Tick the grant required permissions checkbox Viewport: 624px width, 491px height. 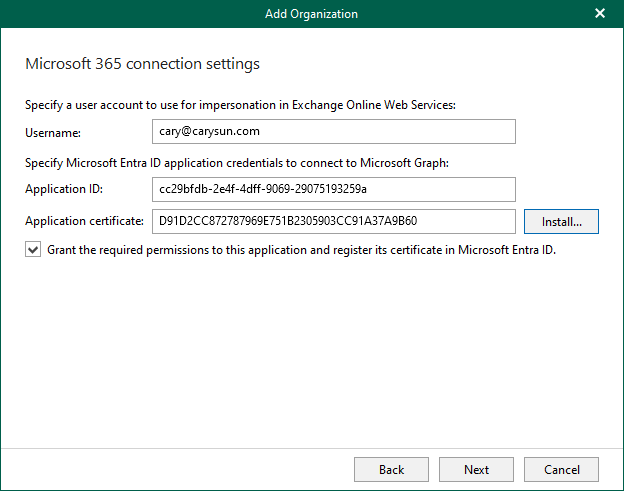[33, 251]
